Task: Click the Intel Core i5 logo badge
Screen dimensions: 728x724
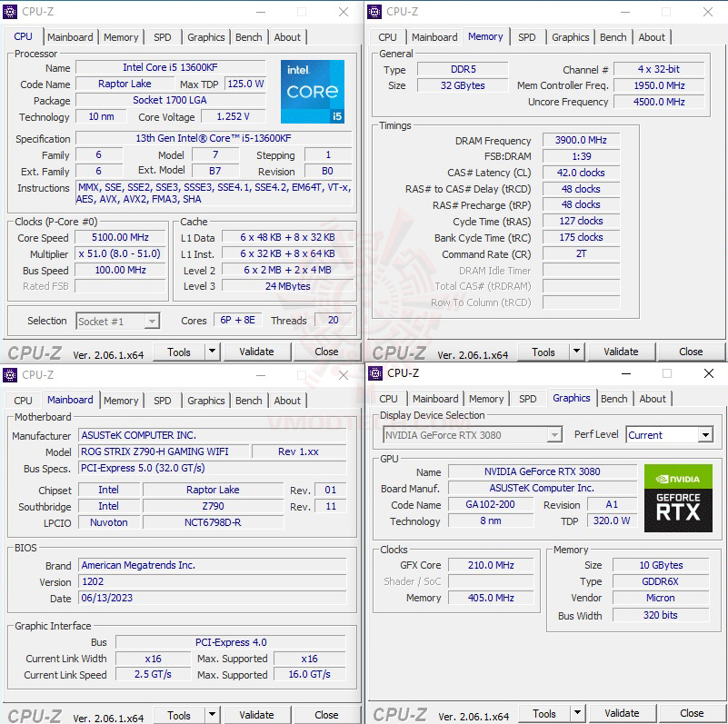Action: pyautogui.click(x=313, y=92)
